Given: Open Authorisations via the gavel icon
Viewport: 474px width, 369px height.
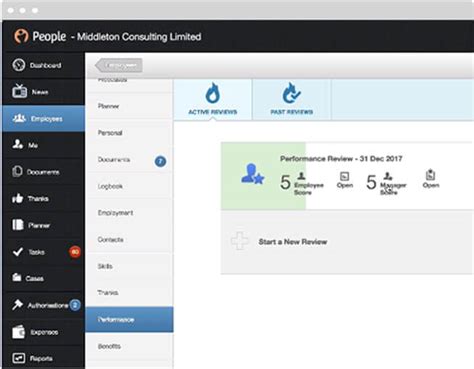Looking at the screenshot, I should click(17, 304).
